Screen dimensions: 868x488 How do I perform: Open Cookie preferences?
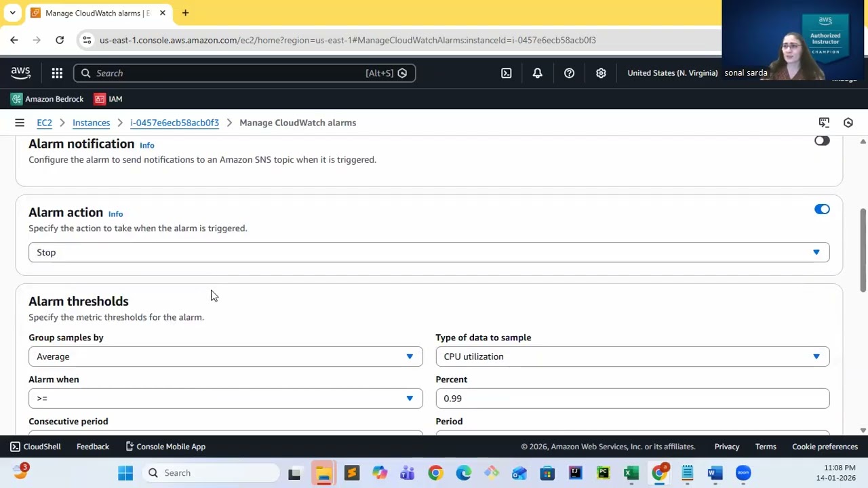(825, 447)
